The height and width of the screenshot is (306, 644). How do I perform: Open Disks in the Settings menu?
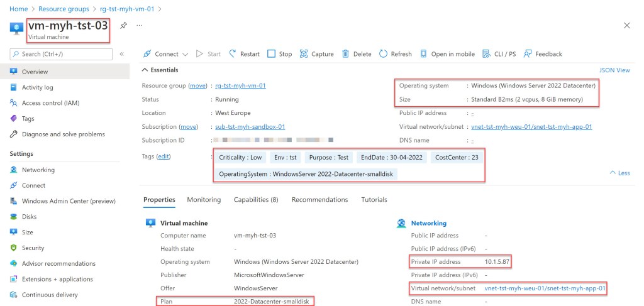point(29,217)
